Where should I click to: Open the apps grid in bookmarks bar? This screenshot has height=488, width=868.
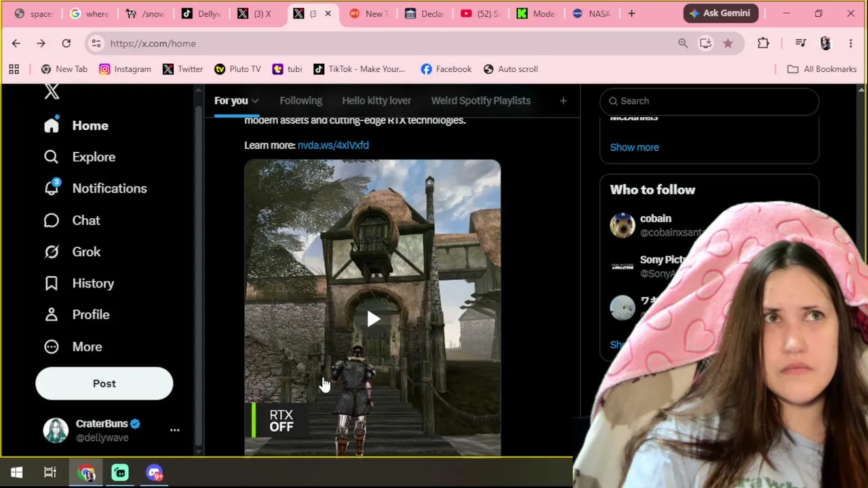(14, 69)
